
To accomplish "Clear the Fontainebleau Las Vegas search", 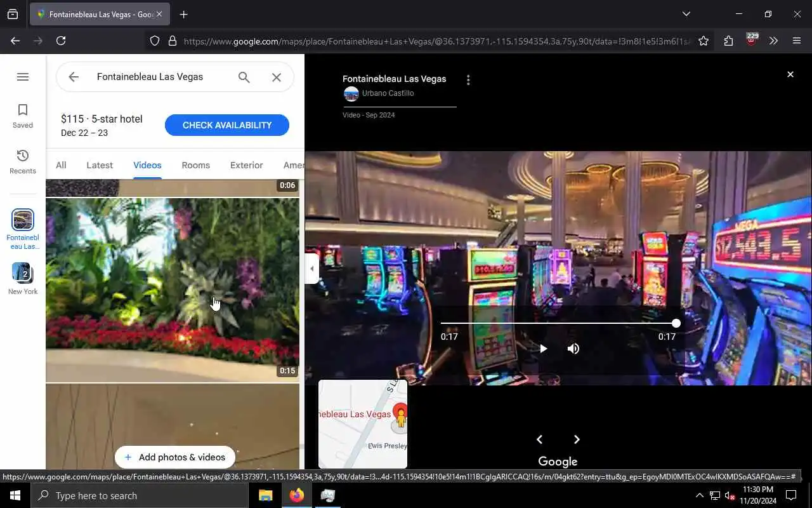I will click(x=277, y=77).
